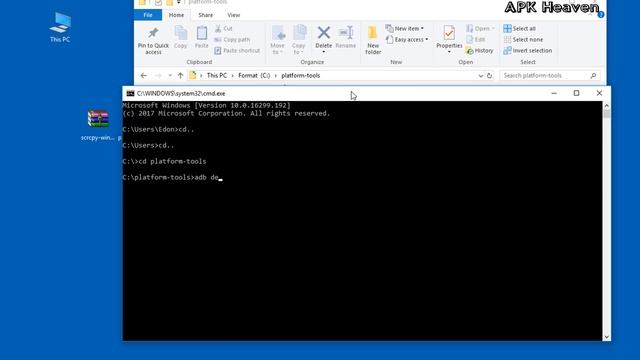Open the New item dropdown

(x=404, y=29)
